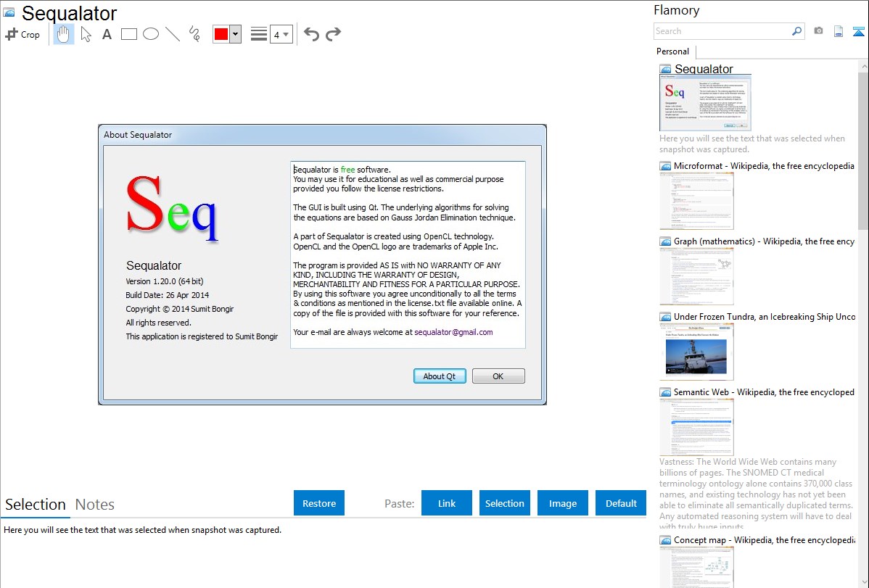Select the "Sequalator" snapshot title in list

[x=704, y=69]
